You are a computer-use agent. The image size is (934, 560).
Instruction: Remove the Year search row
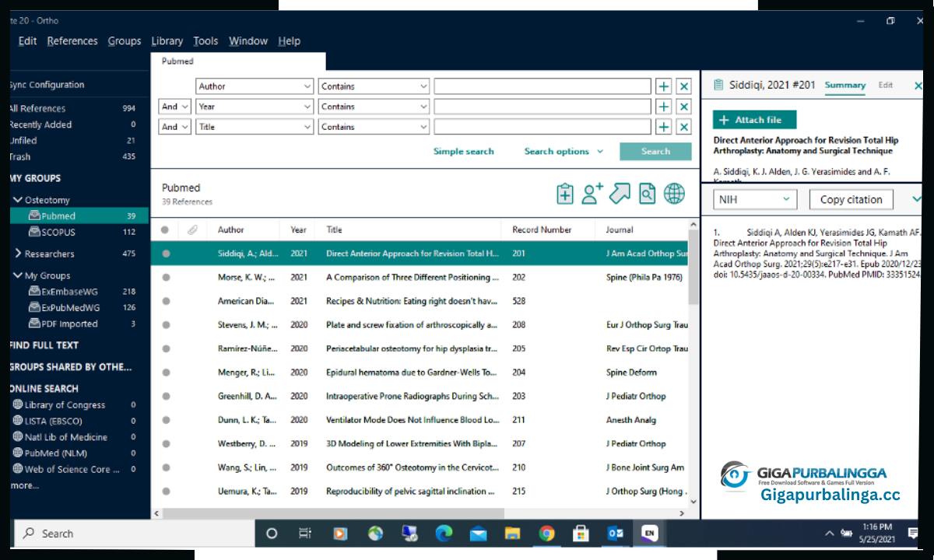(683, 107)
